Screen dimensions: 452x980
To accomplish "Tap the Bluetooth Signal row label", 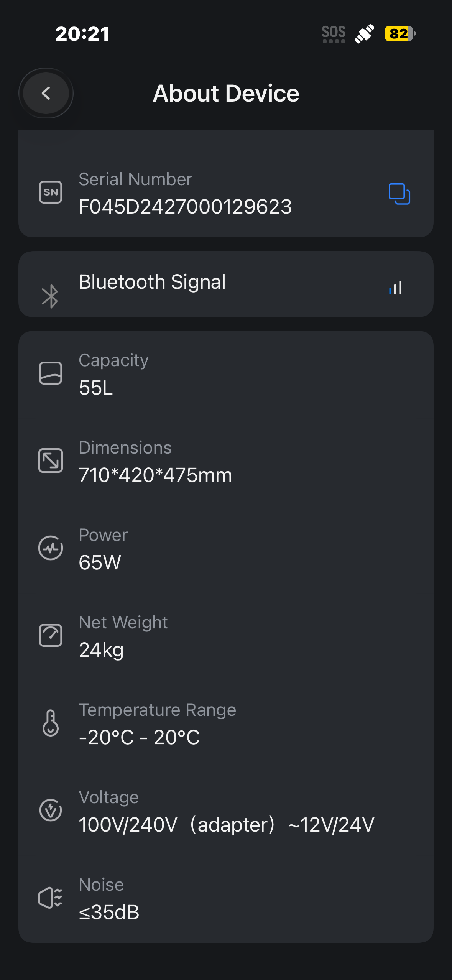I will point(152,282).
